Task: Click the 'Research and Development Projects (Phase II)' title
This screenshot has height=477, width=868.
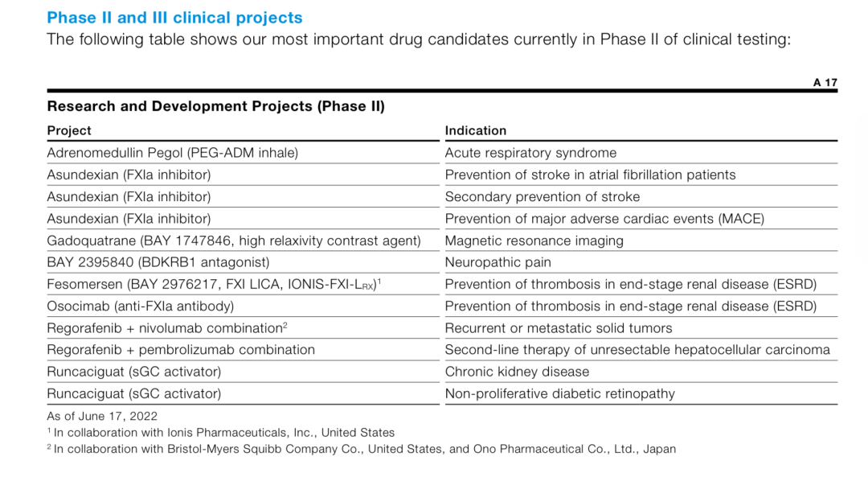Action: click(x=215, y=106)
